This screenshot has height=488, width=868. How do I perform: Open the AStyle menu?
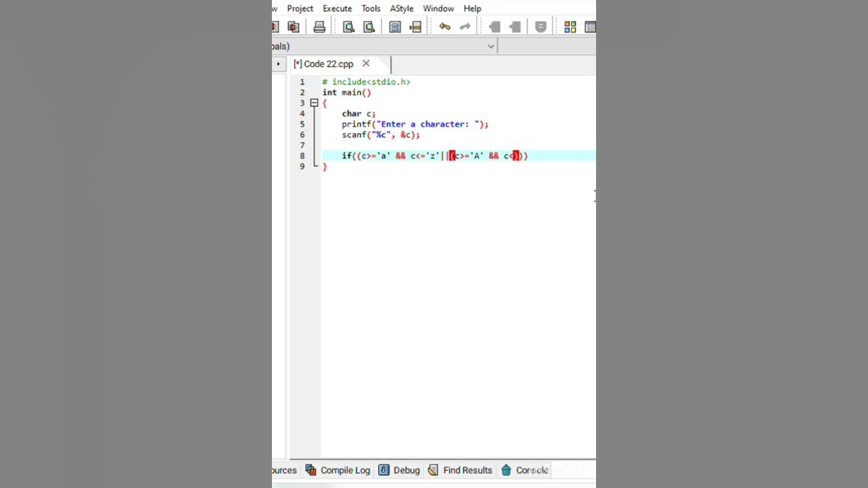(401, 8)
